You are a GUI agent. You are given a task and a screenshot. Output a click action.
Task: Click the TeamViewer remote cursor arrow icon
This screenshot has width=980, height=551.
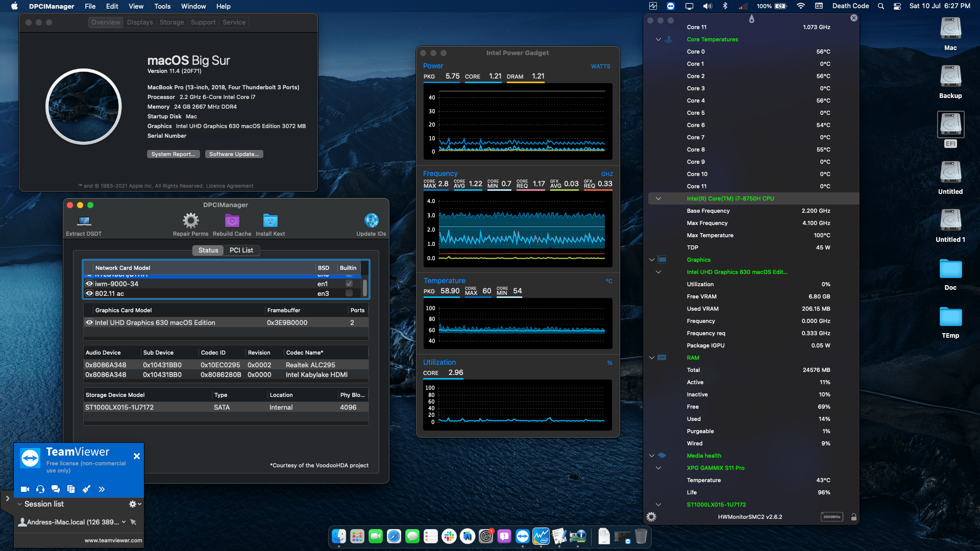tap(133, 522)
